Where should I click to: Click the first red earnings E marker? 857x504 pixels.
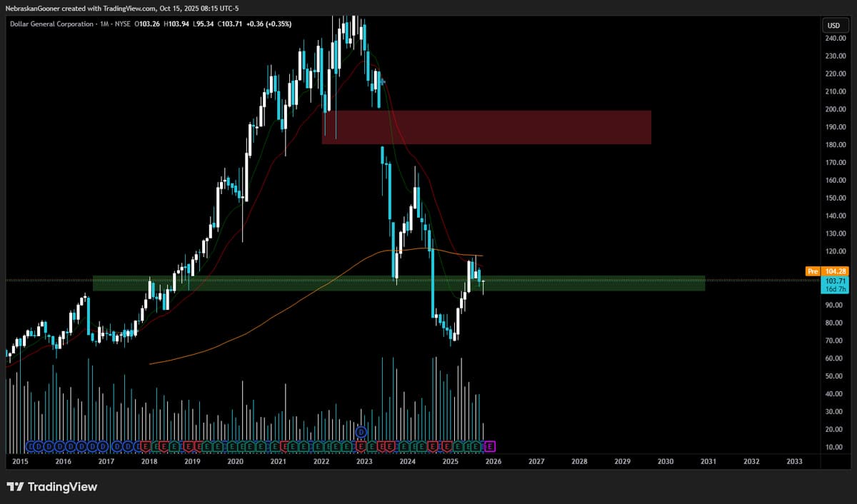point(145,447)
